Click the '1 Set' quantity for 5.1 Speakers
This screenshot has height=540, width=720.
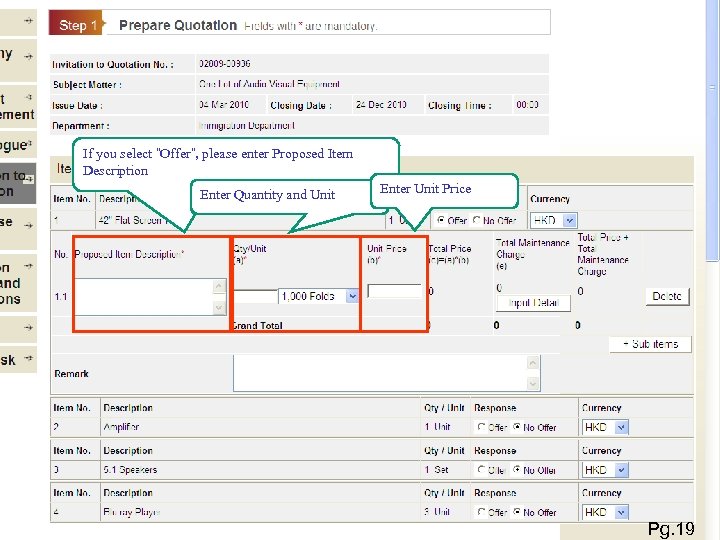(x=436, y=470)
